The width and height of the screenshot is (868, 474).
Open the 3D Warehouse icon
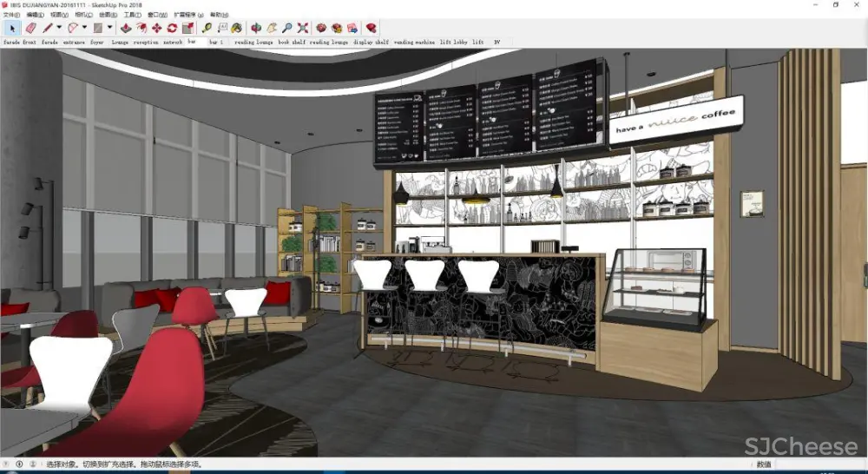click(320, 28)
